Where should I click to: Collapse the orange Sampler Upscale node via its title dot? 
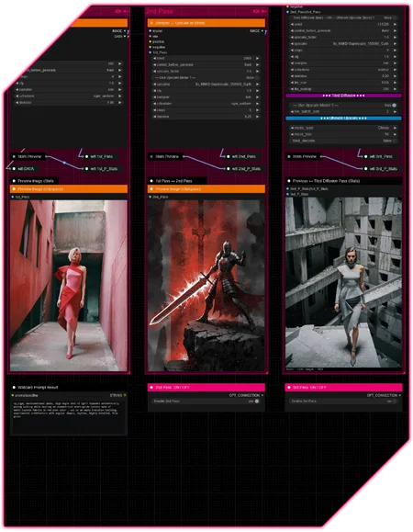[x=151, y=23]
